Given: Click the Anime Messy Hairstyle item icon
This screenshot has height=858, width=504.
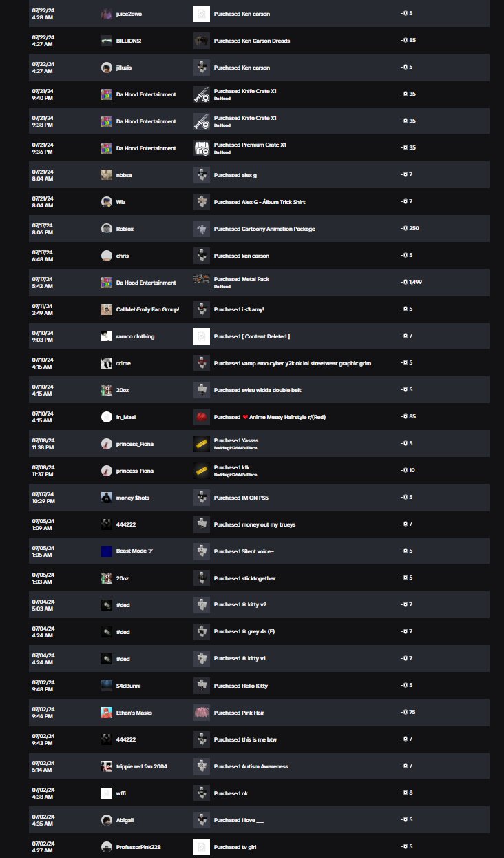Looking at the screenshot, I should (201, 417).
